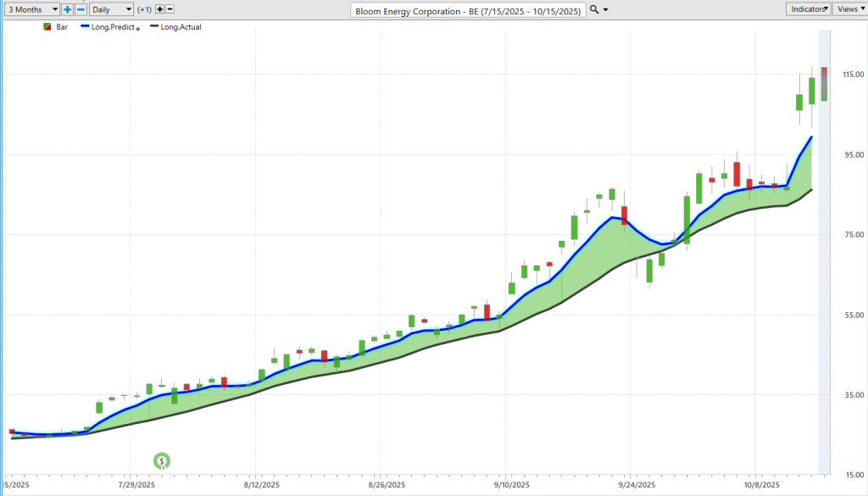Click the magnifying glass search icon

coord(594,8)
